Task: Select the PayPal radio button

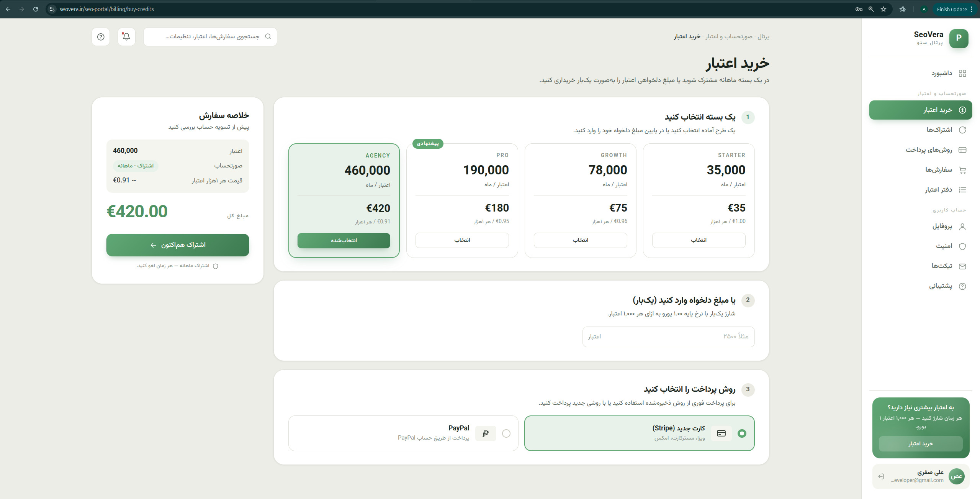Action: click(x=506, y=433)
